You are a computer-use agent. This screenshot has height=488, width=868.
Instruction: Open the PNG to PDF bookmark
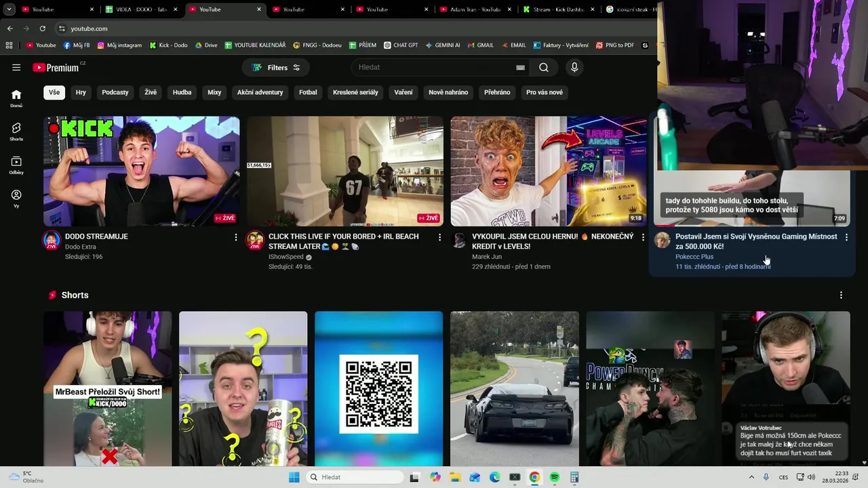(x=615, y=45)
